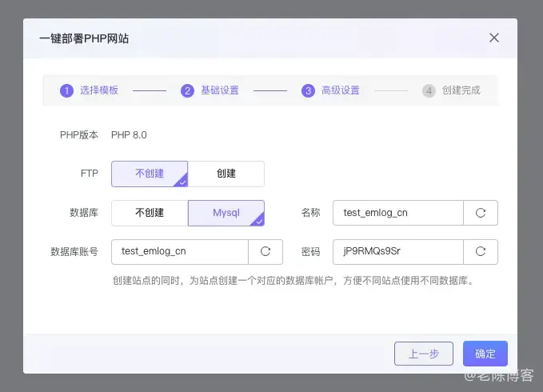Choose 不创建 for database
543x392 pixels.
pyautogui.click(x=150, y=213)
